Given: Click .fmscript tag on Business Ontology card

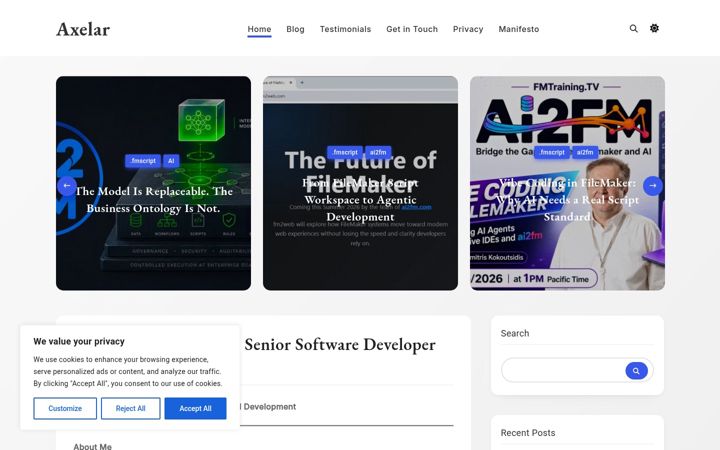Looking at the screenshot, I should (143, 161).
